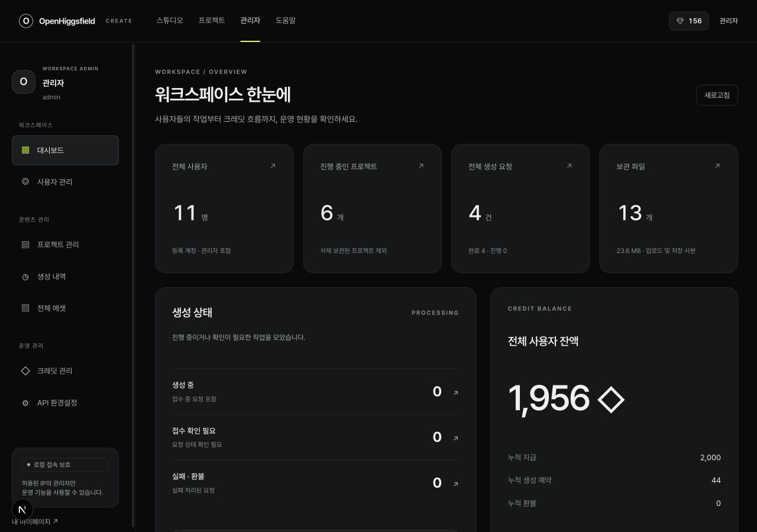Click the arrow on 접수 확인 필요 row
This screenshot has width=757, height=532.
pyautogui.click(x=455, y=438)
